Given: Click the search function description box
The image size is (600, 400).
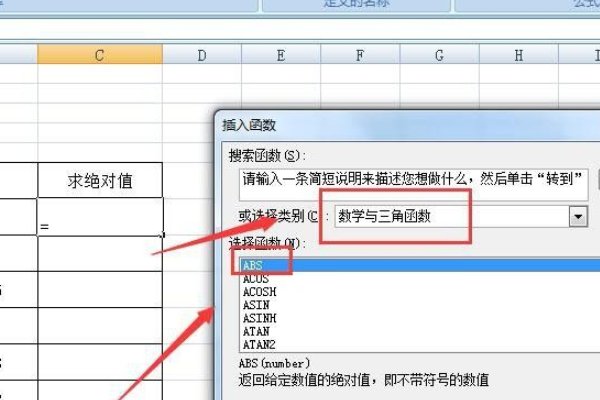Looking at the screenshot, I should click(413, 185).
